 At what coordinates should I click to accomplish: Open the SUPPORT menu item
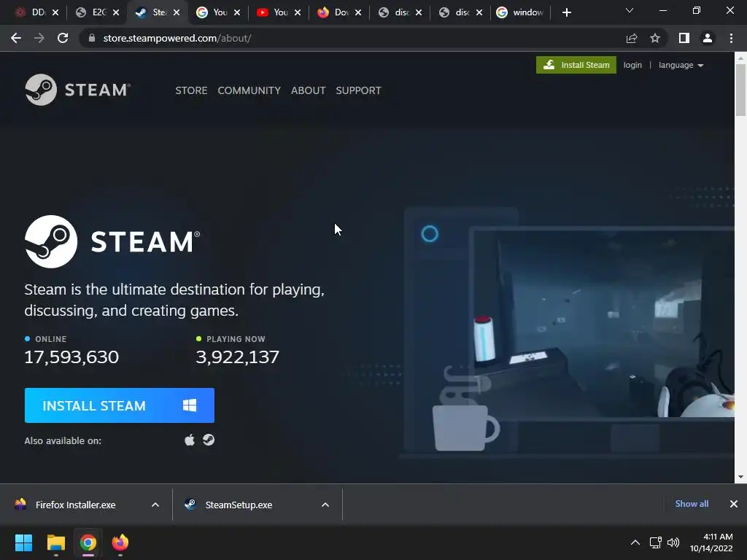(358, 90)
